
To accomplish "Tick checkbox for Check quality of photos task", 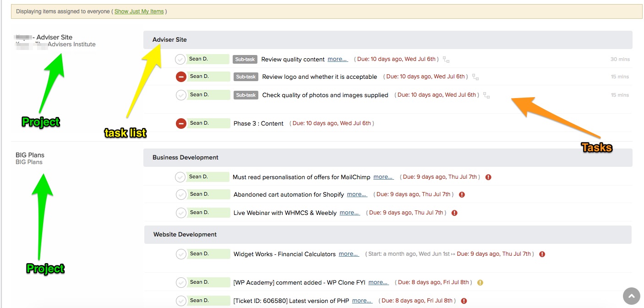I will pyautogui.click(x=181, y=95).
